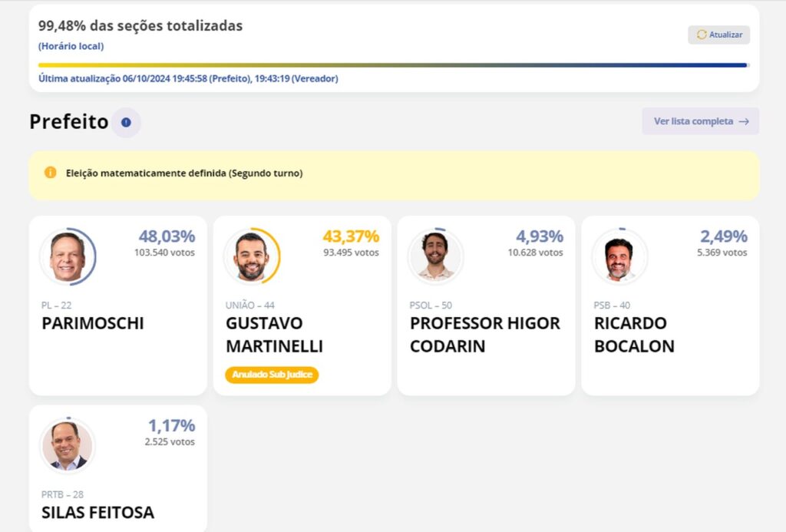
Task: Open PARIMOSCHI candidate name
Action: pos(93,323)
